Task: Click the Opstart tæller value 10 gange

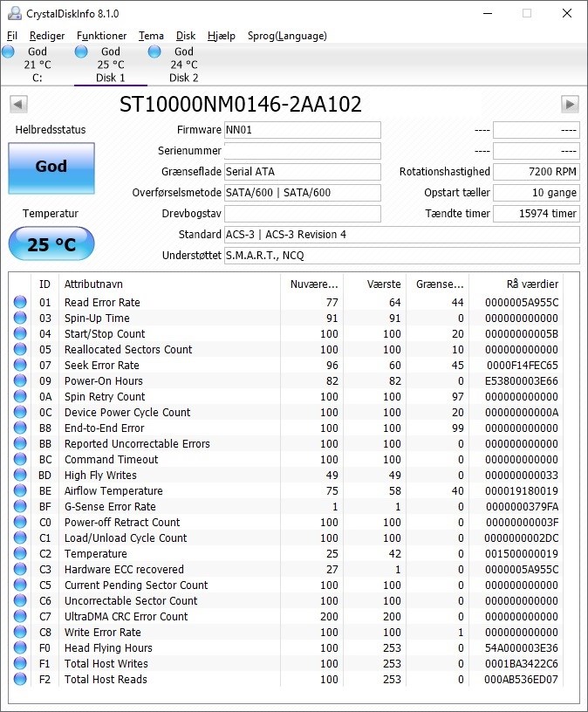Action: click(537, 193)
